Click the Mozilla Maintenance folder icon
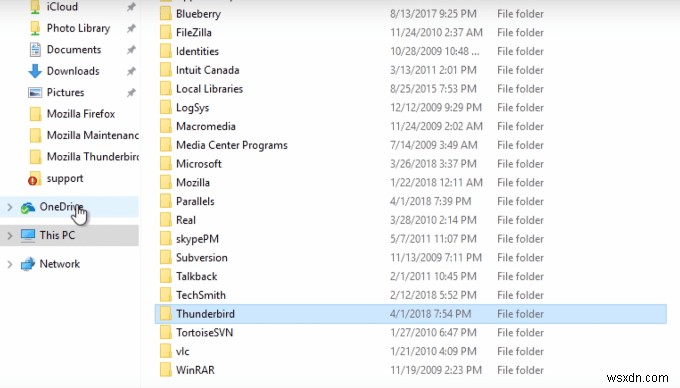The height and width of the screenshot is (388, 680). 35,135
